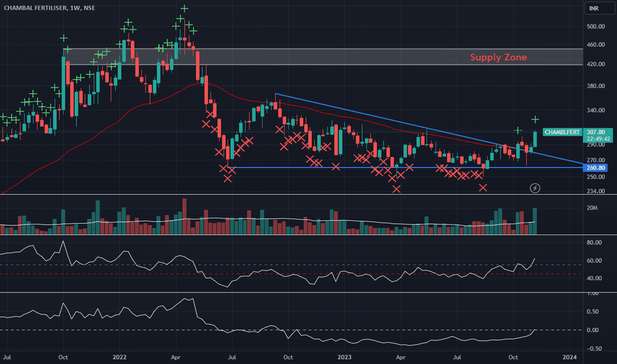617x364 pixels.
Task: Select the CHAMBLFERT price label tag
Action: (x=562, y=132)
